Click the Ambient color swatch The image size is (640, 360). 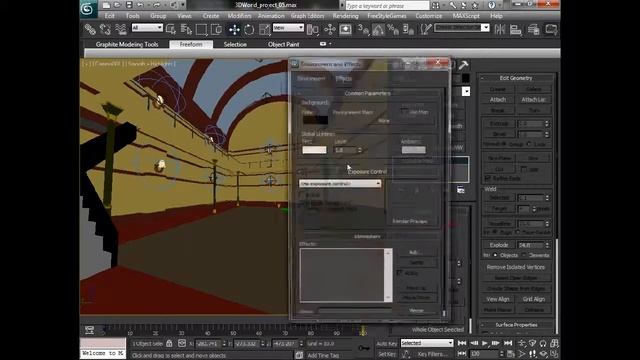click(413, 150)
